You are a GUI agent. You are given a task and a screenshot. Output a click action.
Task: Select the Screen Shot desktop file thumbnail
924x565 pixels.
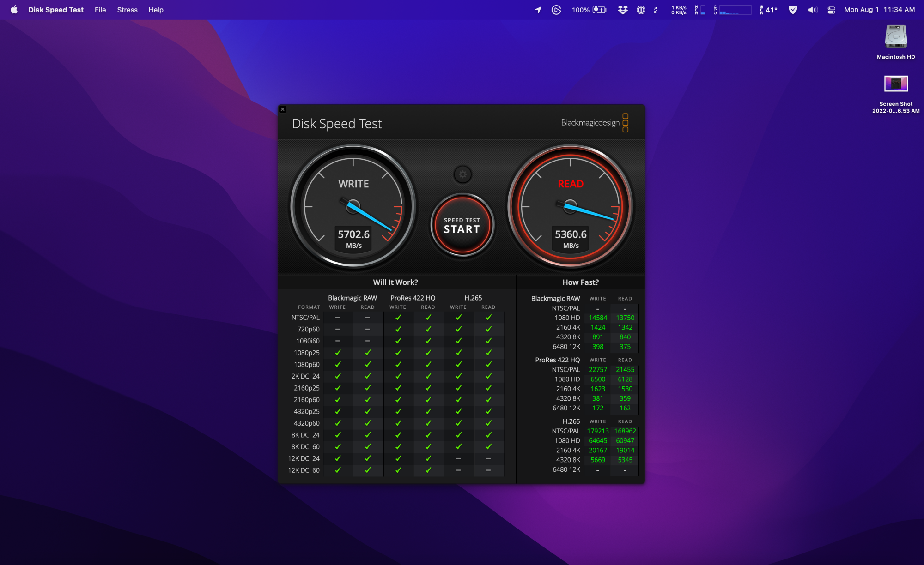click(x=895, y=84)
